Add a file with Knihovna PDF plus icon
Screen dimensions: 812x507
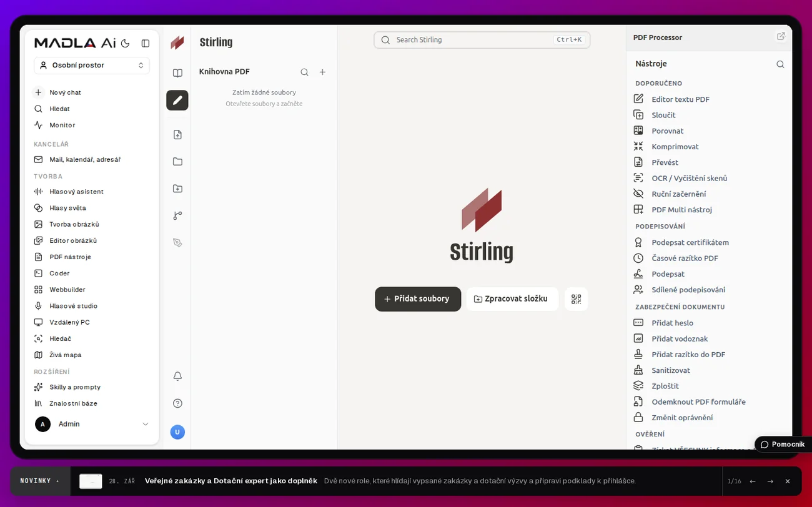tap(322, 72)
